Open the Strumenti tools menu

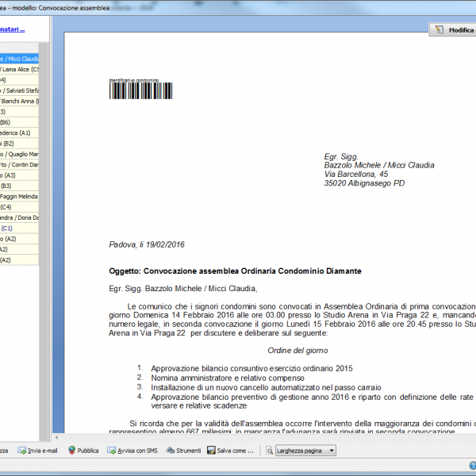(x=183, y=451)
